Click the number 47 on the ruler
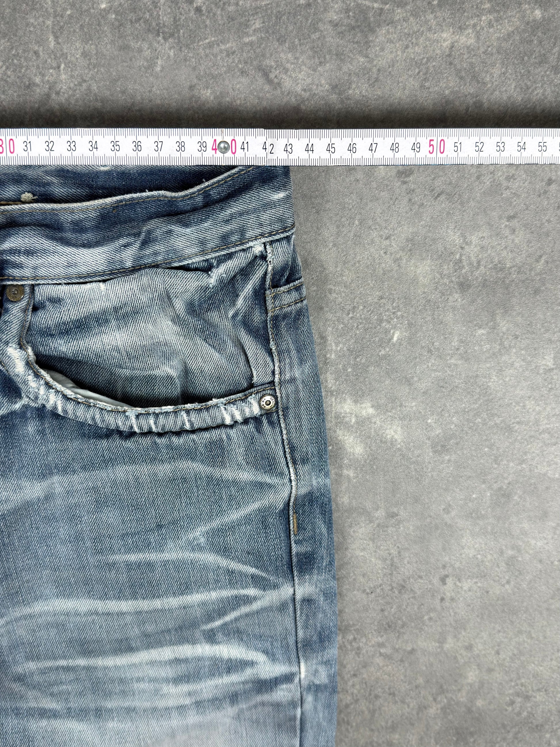The width and height of the screenshot is (560, 747). tap(373, 148)
